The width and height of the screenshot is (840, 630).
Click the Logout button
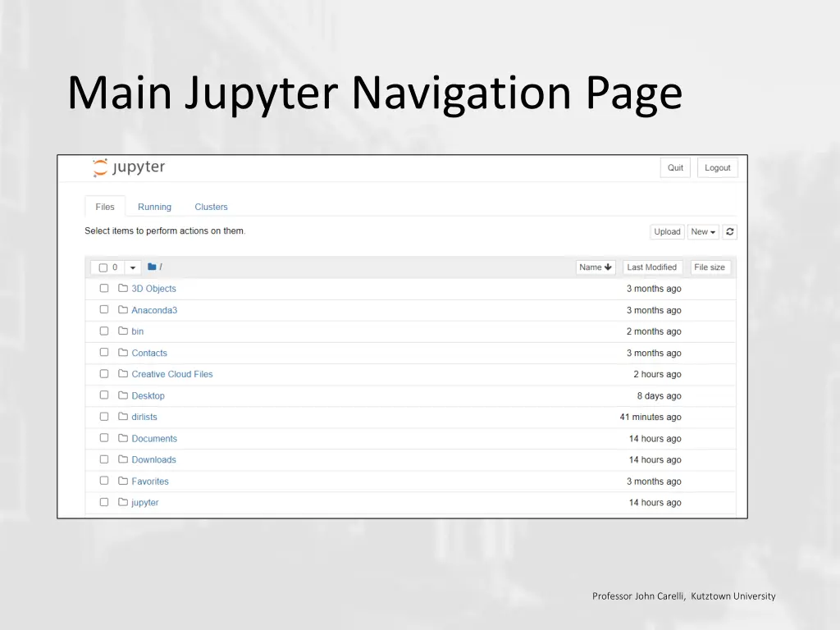pyautogui.click(x=717, y=167)
